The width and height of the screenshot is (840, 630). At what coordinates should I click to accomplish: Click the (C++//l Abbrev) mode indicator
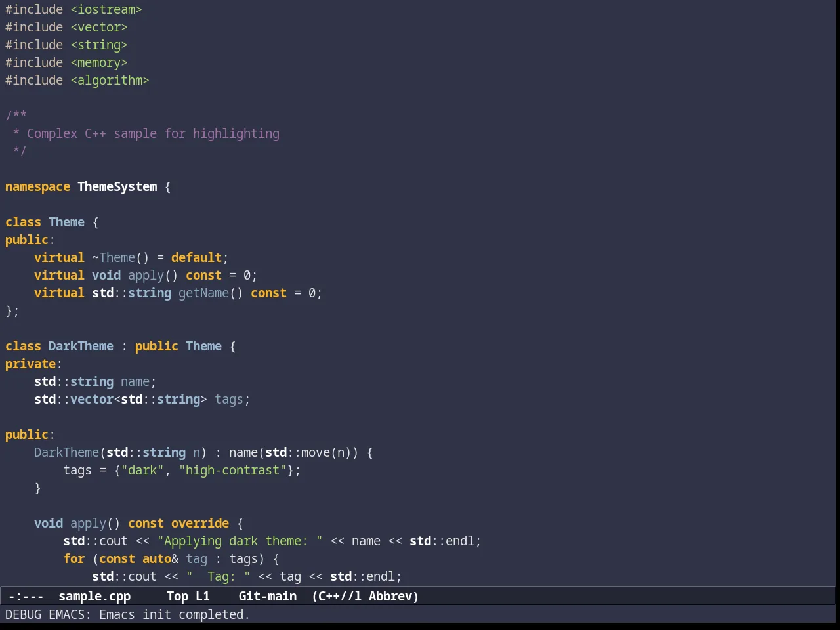click(x=365, y=596)
